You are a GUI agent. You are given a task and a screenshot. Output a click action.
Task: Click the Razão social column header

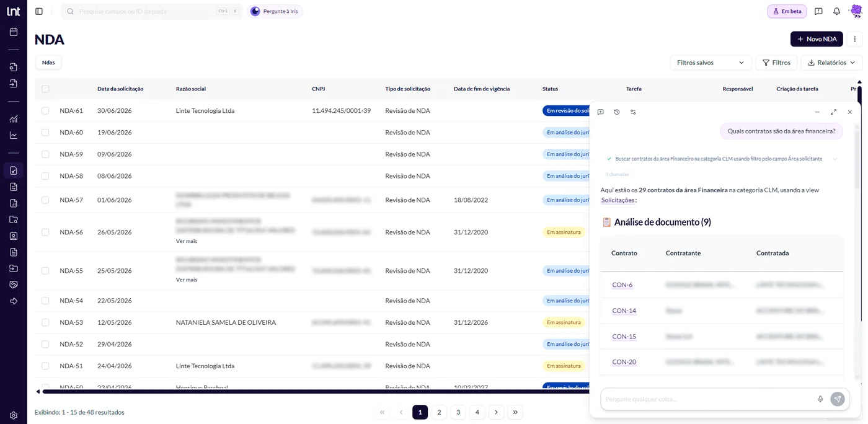pyautogui.click(x=191, y=89)
